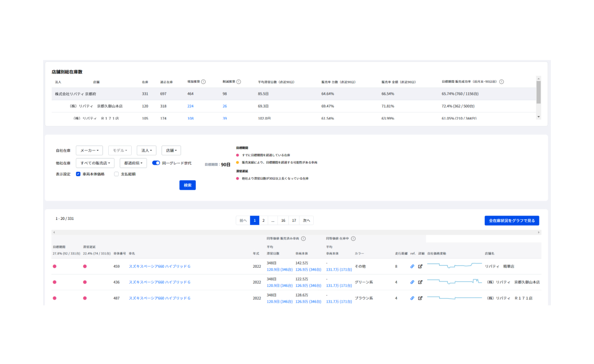Click the 削減推奨 value 26 for 京都久御山本店
The image size is (594, 364).
pyautogui.click(x=225, y=106)
